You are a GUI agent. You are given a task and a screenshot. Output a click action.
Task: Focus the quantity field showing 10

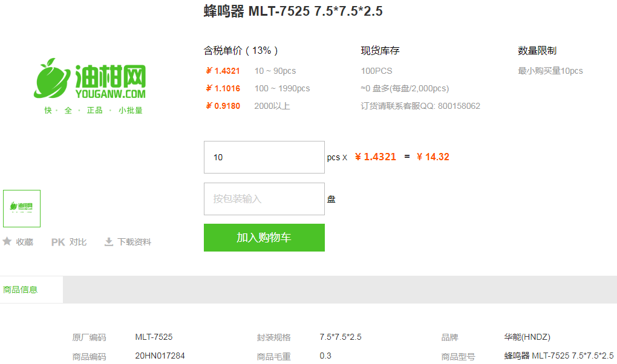point(264,157)
